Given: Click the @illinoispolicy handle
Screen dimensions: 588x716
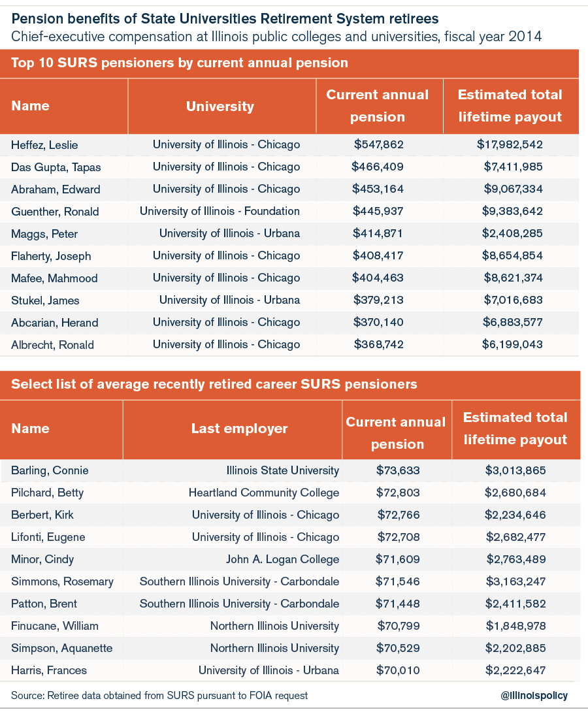Looking at the screenshot, I should tap(534, 696).
